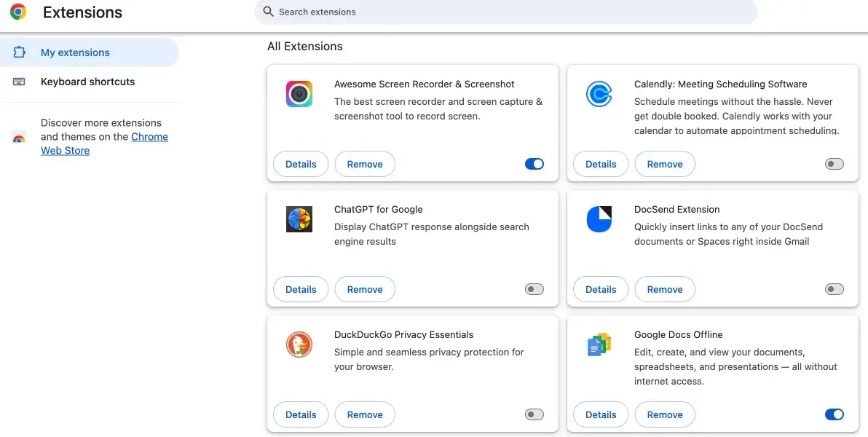The image size is (868, 437).
Task: Click the Keyboard shortcuts keyboard icon
Action: 19,82
